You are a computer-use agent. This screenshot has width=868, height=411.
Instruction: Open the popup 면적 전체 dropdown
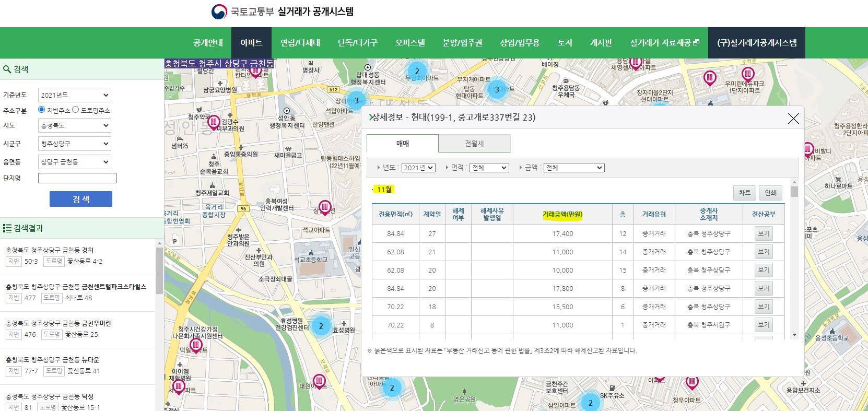point(489,168)
